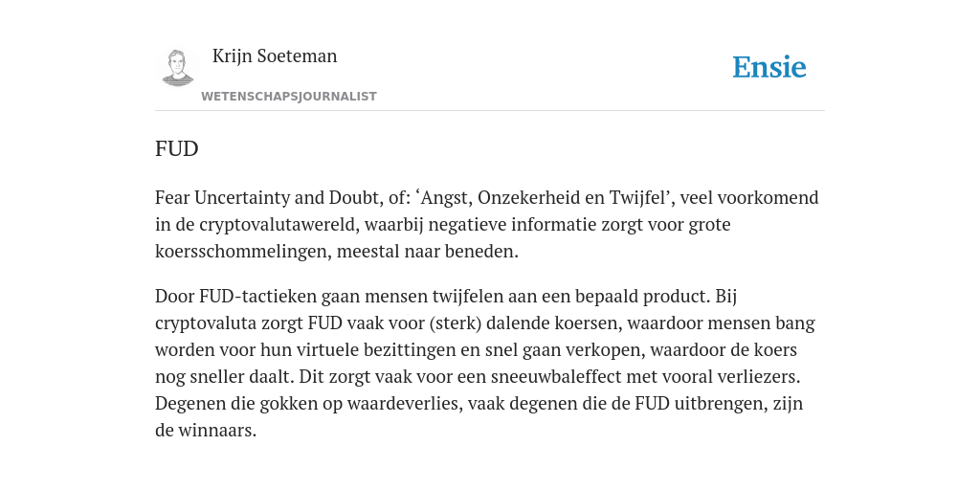Click the WETENSCHAPSJOURNALIST label

[x=289, y=97]
